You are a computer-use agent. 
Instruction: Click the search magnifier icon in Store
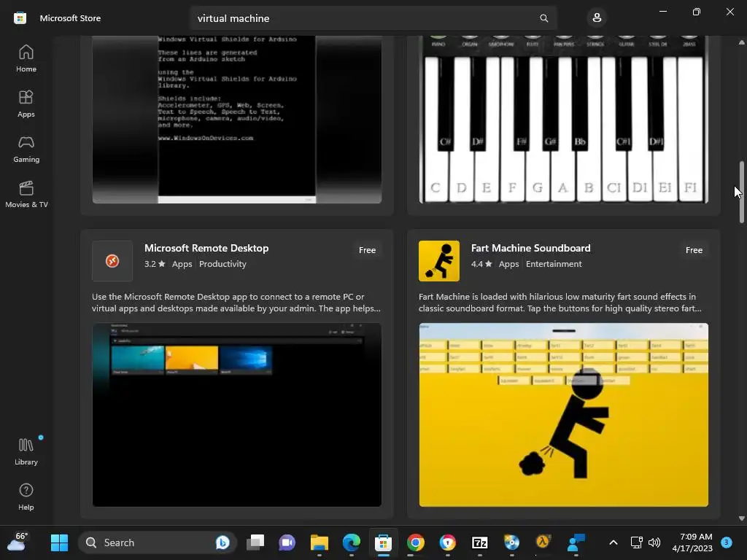point(543,18)
